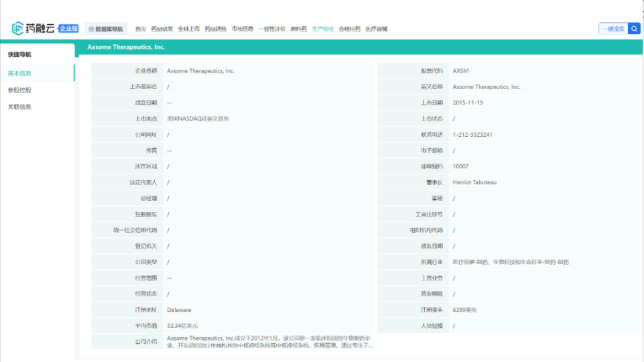Click the 董事长 field label

[x=434, y=182]
